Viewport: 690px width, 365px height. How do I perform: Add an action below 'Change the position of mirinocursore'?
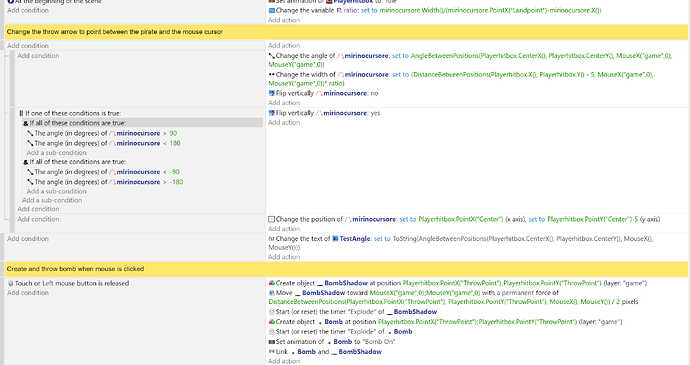(284, 229)
